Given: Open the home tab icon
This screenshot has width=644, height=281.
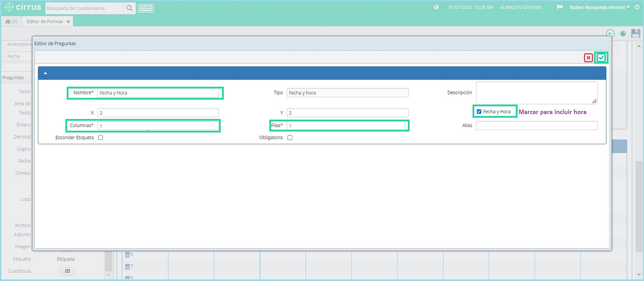Looking at the screenshot, I should coord(12,21).
